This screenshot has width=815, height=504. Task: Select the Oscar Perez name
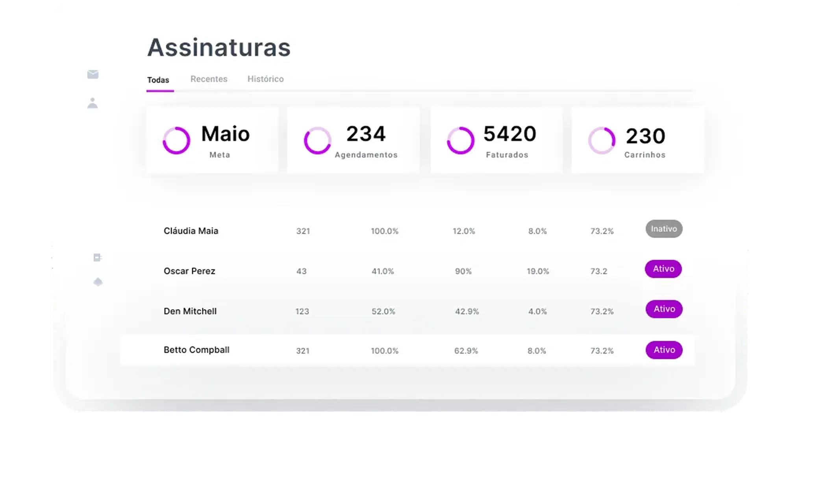coord(189,271)
